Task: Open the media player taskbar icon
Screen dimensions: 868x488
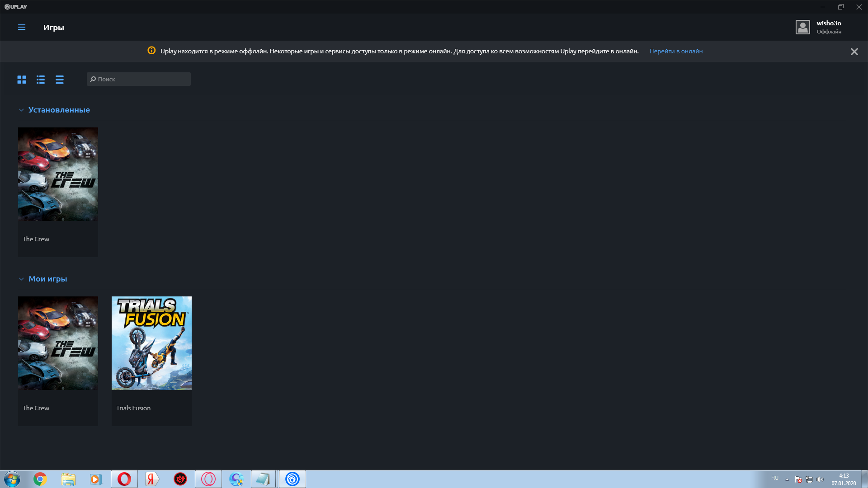Action: [x=96, y=479]
